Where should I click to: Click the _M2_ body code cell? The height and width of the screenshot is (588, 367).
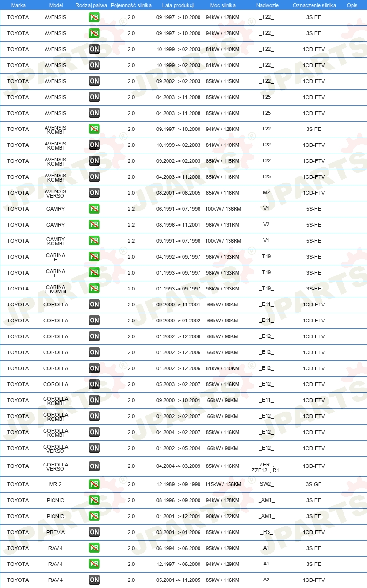(267, 193)
